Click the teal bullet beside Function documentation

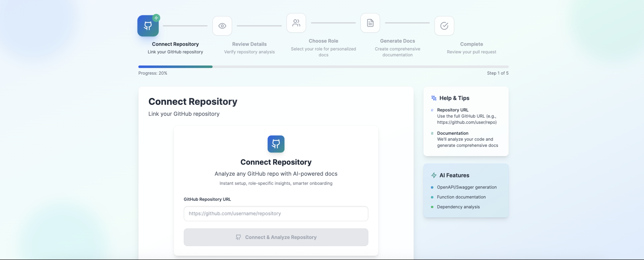tap(432, 197)
